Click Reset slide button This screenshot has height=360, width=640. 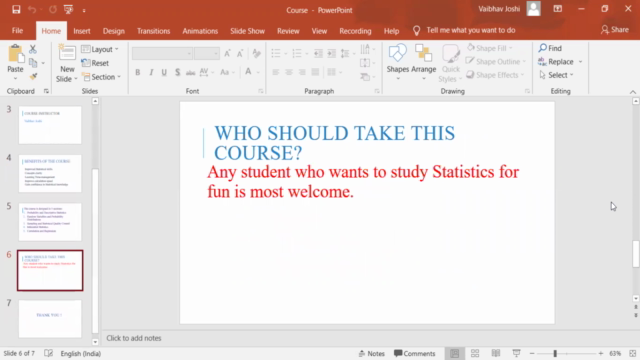(95, 63)
